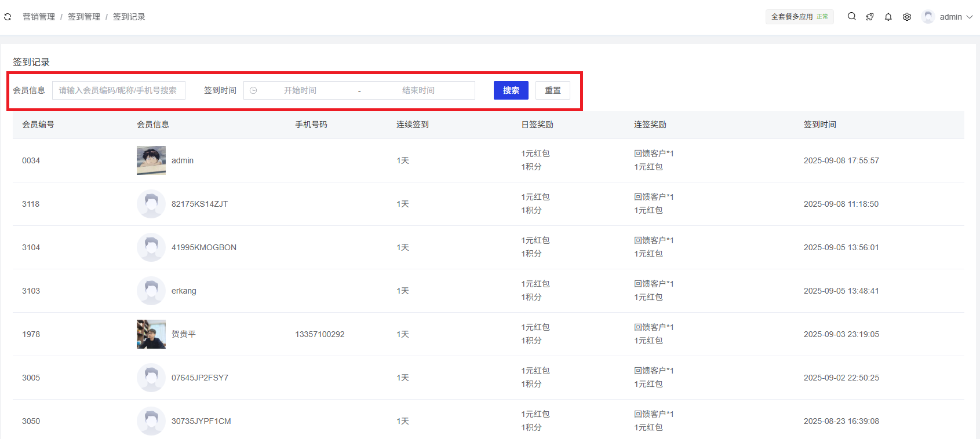Screen dimensions: 980x439
Task: Open the 结束时间 end date picker
Action: point(418,90)
